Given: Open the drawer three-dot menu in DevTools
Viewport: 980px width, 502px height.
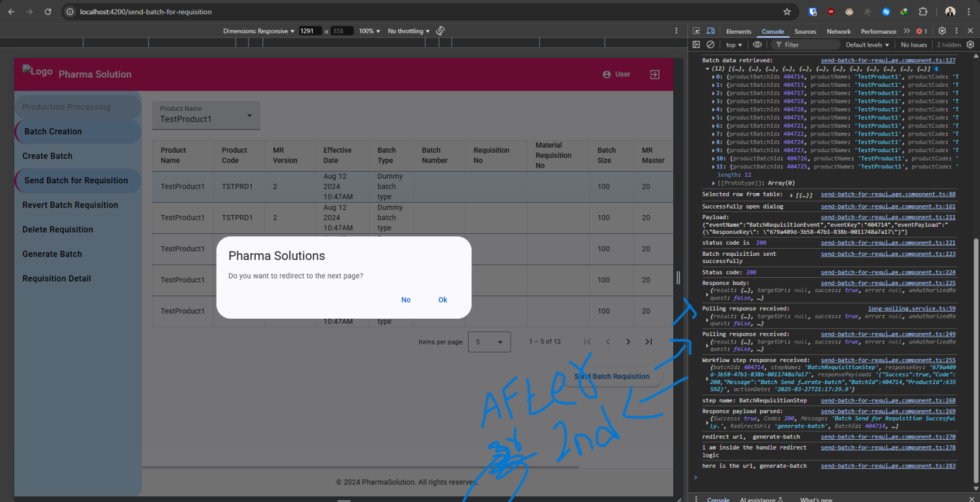Looking at the screenshot, I should [x=696, y=499].
